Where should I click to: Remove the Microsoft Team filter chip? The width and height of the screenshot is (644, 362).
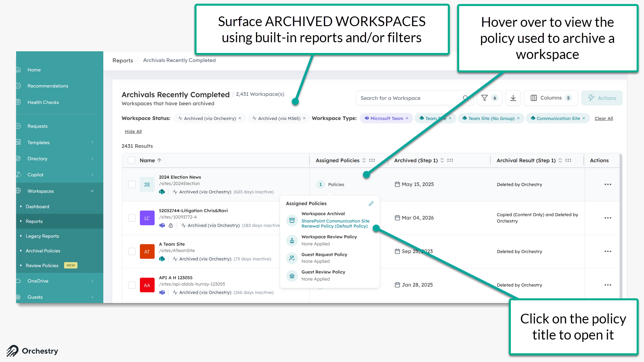click(407, 118)
